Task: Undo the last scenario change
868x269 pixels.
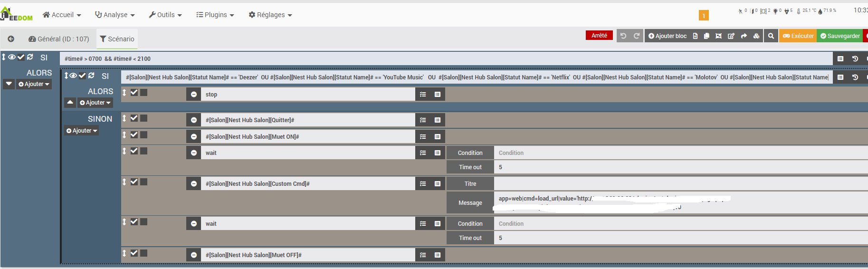Action: click(x=623, y=36)
